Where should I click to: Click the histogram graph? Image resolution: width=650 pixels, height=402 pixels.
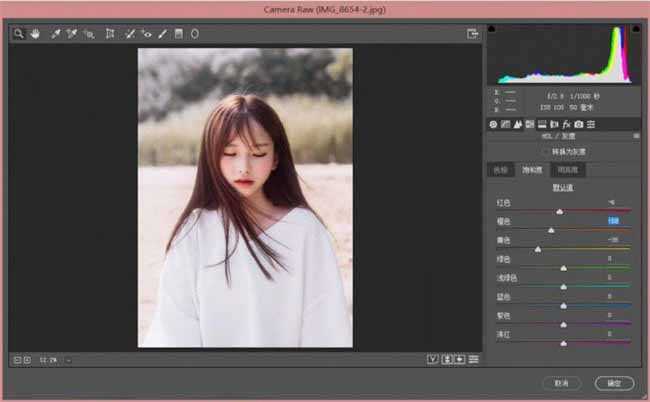[564, 54]
